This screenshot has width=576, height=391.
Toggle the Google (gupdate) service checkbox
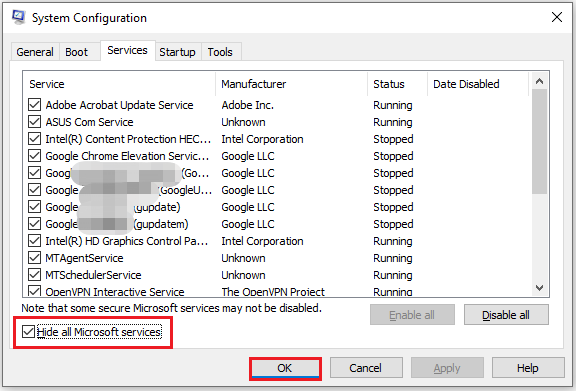point(35,207)
